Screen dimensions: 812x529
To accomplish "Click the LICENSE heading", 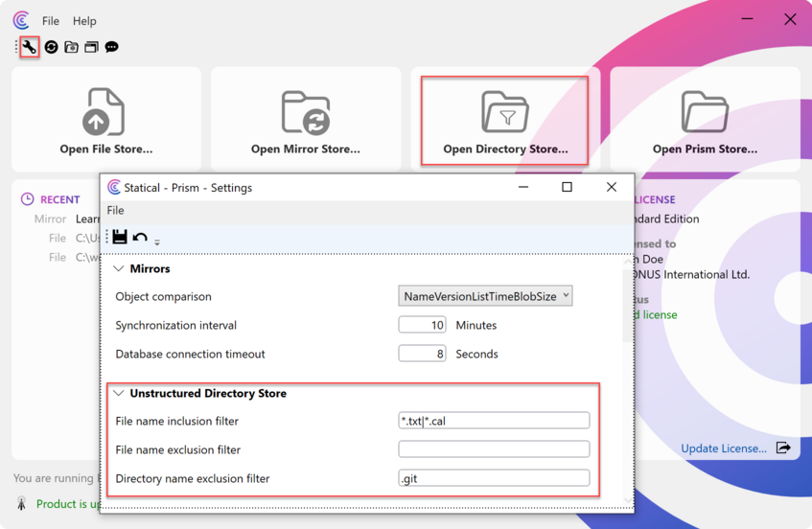I will click(656, 199).
